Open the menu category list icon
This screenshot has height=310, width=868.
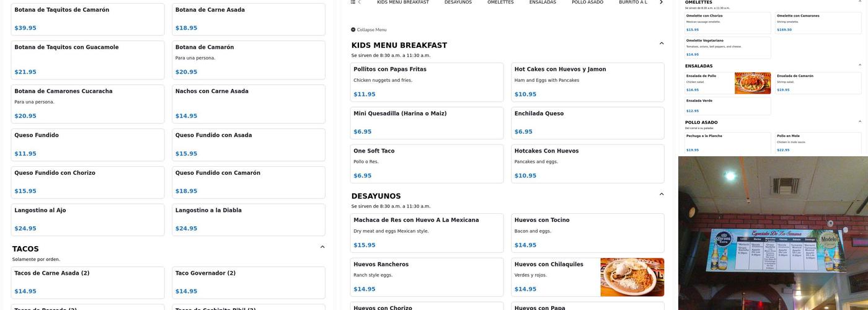353,2
